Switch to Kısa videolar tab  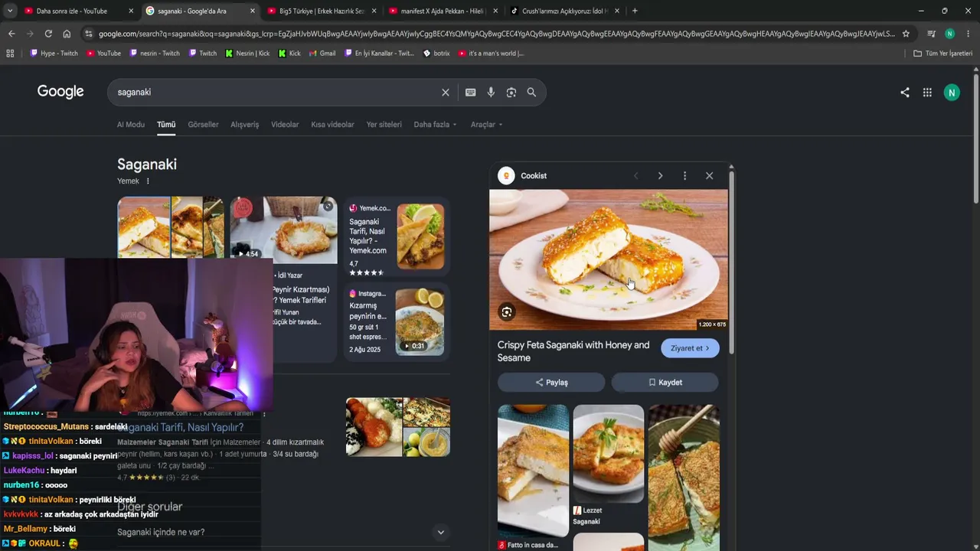332,125
